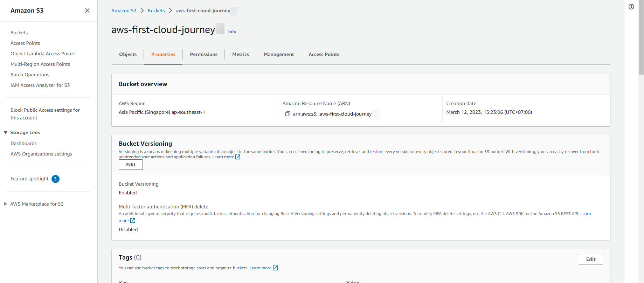Click the creation date March 12, 2023 value
644x283 pixels.
click(489, 112)
